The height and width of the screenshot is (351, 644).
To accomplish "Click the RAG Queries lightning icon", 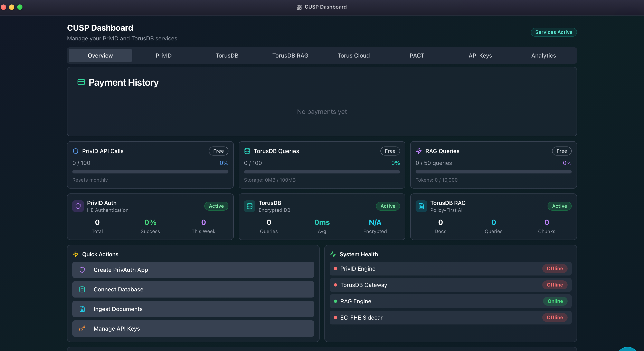I will click(x=419, y=151).
